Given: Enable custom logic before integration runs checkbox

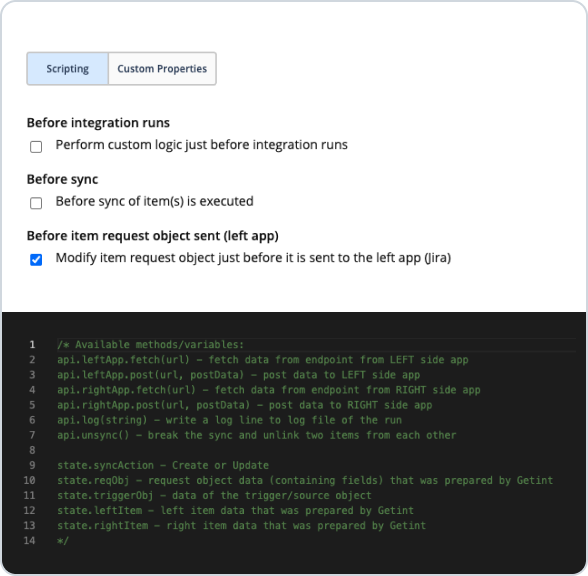Looking at the screenshot, I should point(36,147).
